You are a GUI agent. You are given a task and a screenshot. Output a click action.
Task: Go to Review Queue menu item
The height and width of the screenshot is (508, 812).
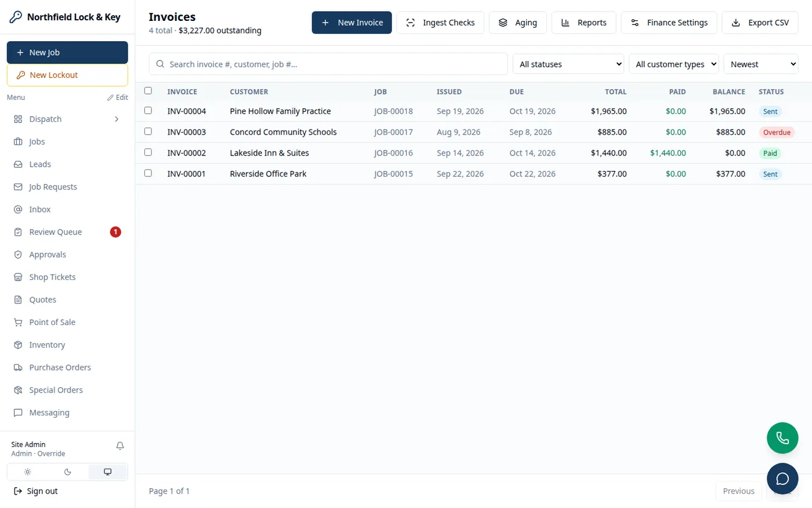tap(67, 232)
